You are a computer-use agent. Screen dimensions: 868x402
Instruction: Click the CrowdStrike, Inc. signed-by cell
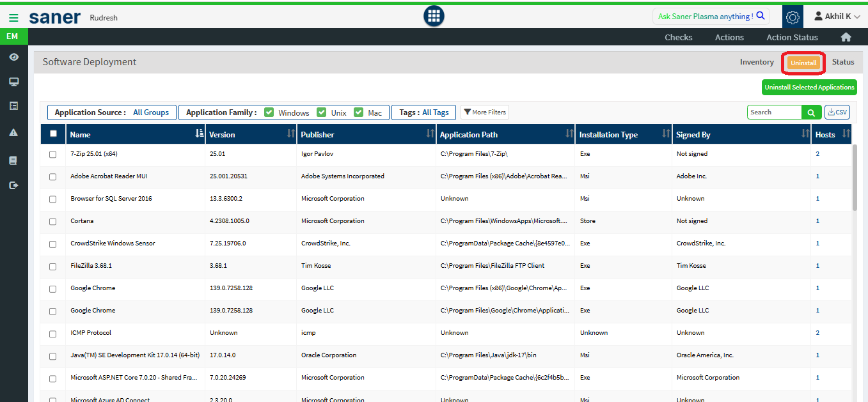point(701,244)
